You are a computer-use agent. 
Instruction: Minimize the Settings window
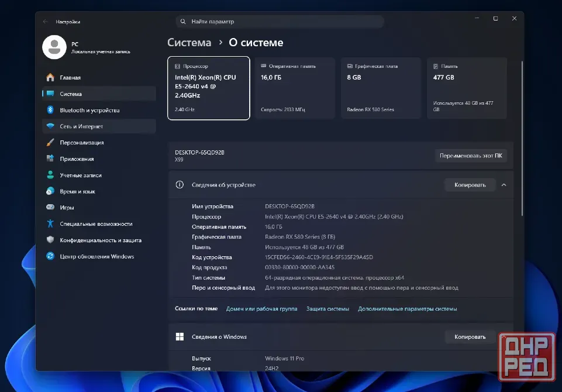pyautogui.click(x=477, y=18)
